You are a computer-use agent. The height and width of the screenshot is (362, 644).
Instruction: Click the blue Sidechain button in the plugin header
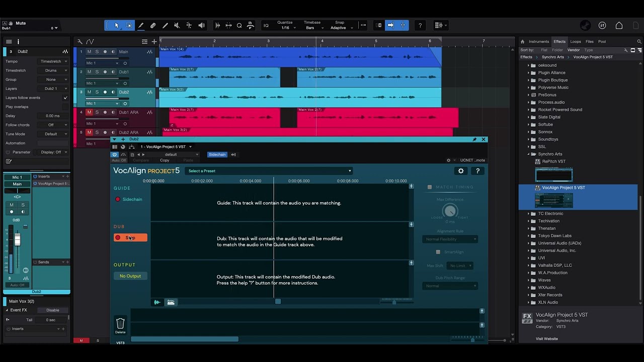pyautogui.click(x=217, y=154)
